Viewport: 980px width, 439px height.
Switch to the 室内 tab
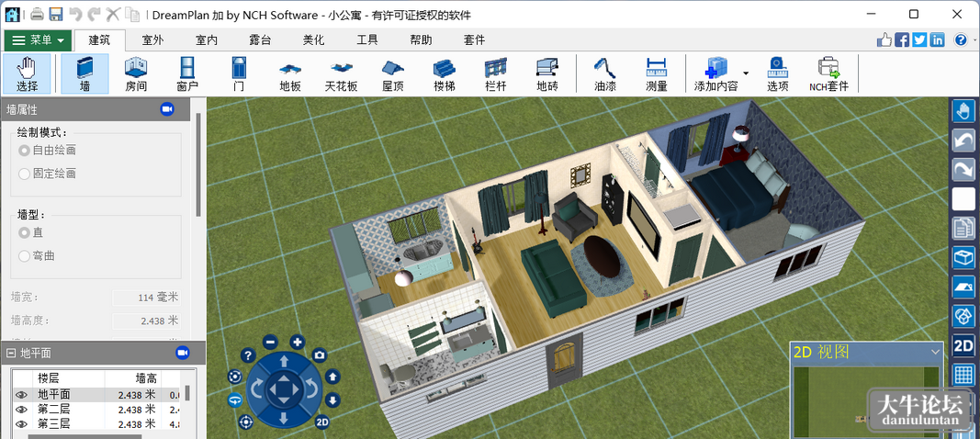coord(207,40)
